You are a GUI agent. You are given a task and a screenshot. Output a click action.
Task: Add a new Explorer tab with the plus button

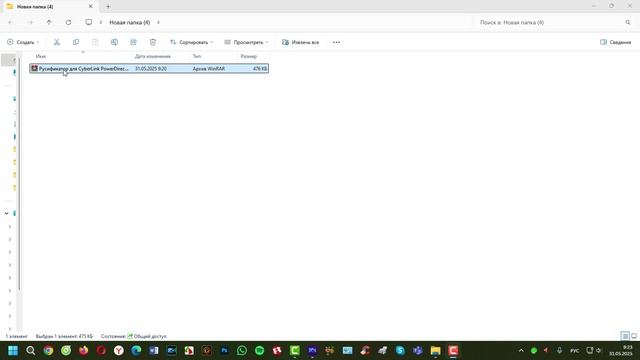click(108, 7)
